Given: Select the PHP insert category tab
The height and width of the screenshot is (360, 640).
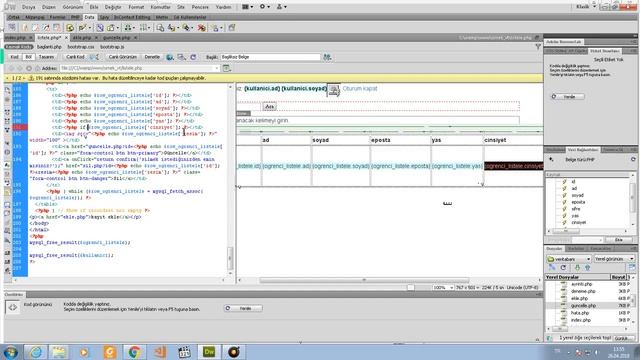Looking at the screenshot, I should (x=75, y=17).
